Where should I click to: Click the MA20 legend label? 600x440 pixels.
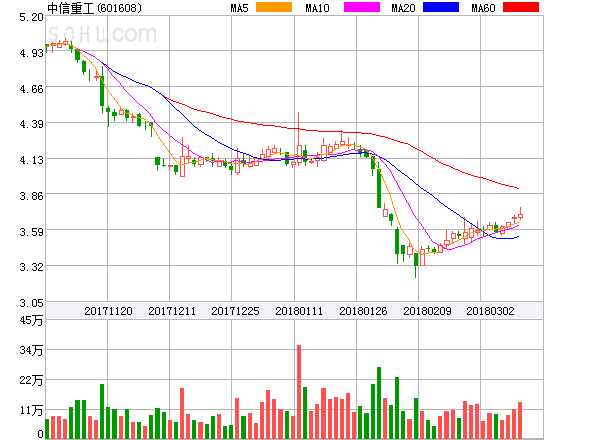[x=403, y=8]
